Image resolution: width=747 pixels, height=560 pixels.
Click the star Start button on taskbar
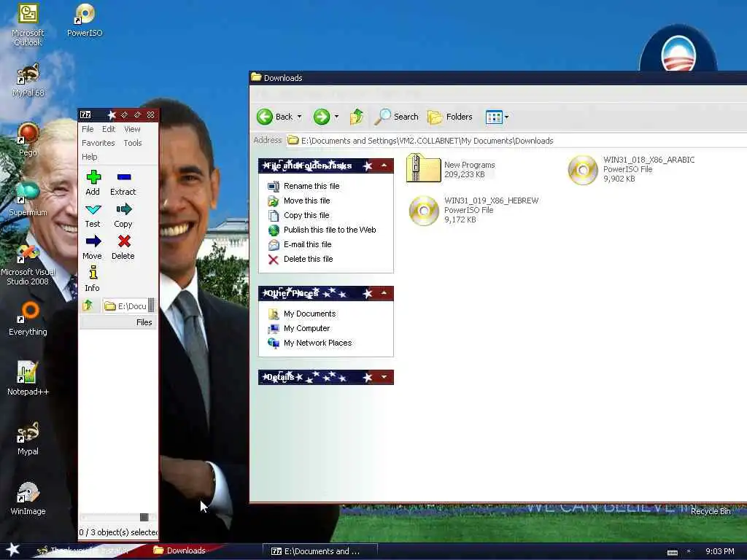(x=12, y=550)
